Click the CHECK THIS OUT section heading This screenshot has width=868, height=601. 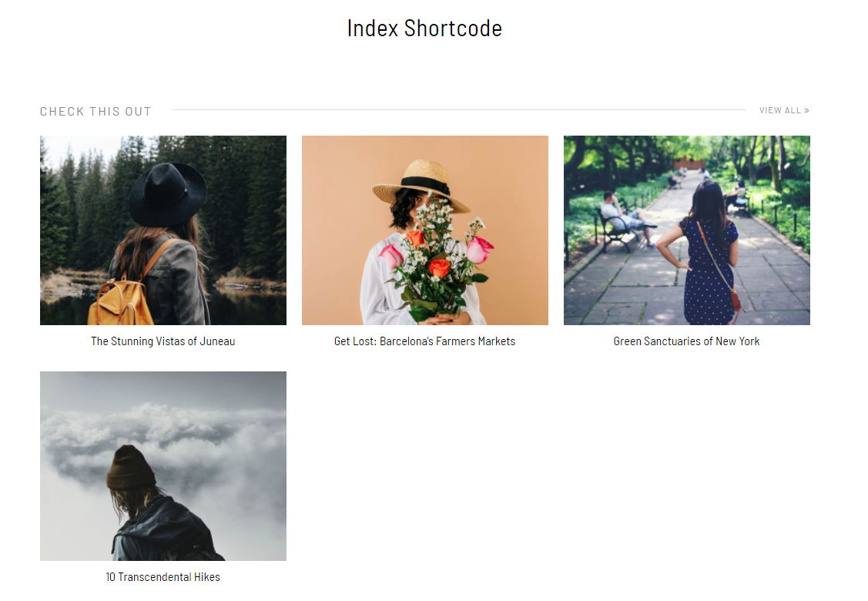pyautogui.click(x=96, y=111)
